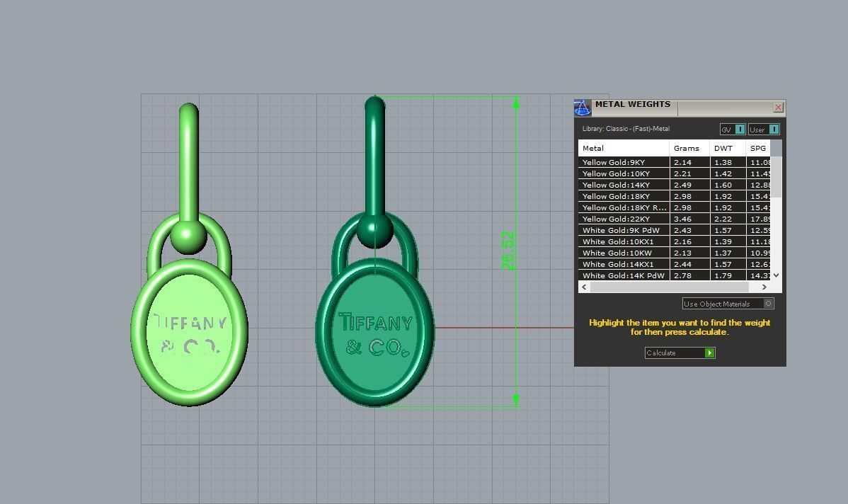Click the 2.22 DWT cell
This screenshot has width=848, height=504.
[x=728, y=219]
